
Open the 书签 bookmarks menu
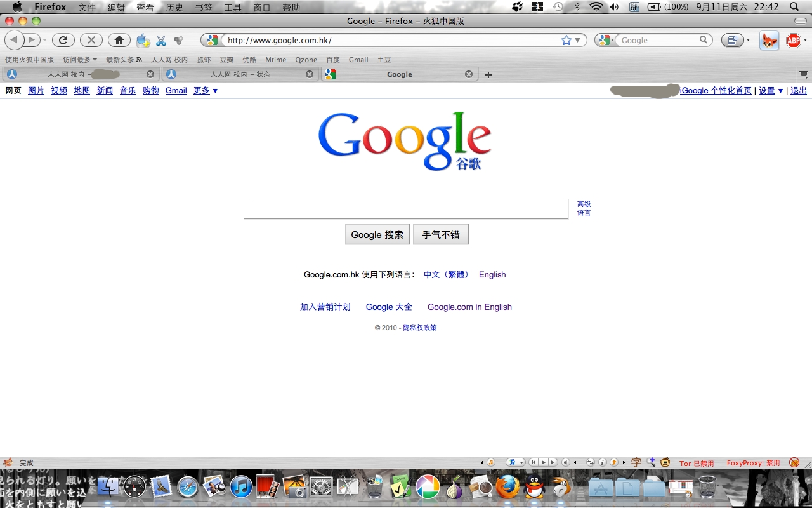coord(204,7)
